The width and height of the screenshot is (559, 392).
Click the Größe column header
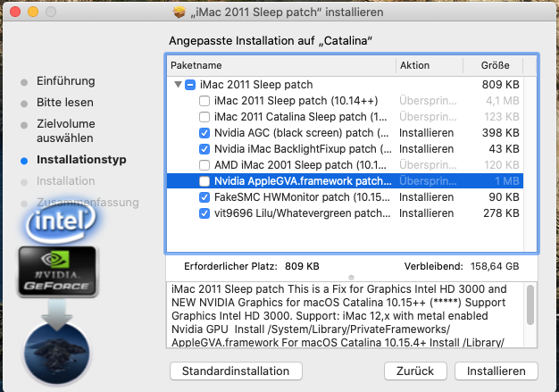point(494,65)
